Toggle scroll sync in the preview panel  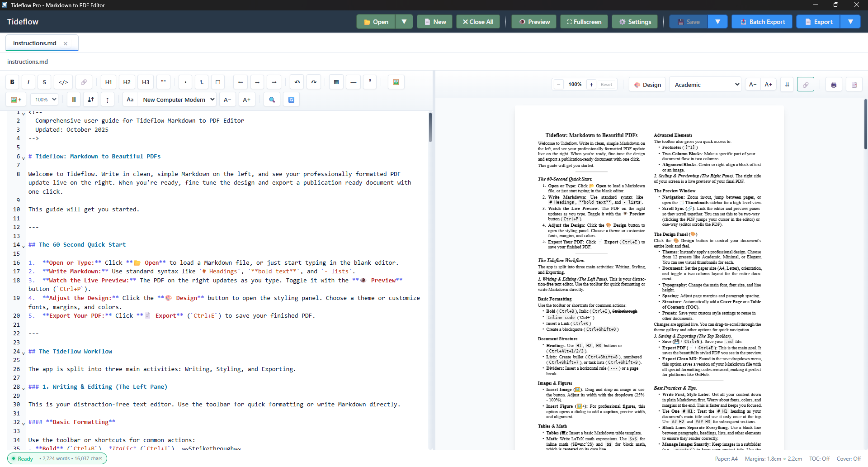(806, 84)
